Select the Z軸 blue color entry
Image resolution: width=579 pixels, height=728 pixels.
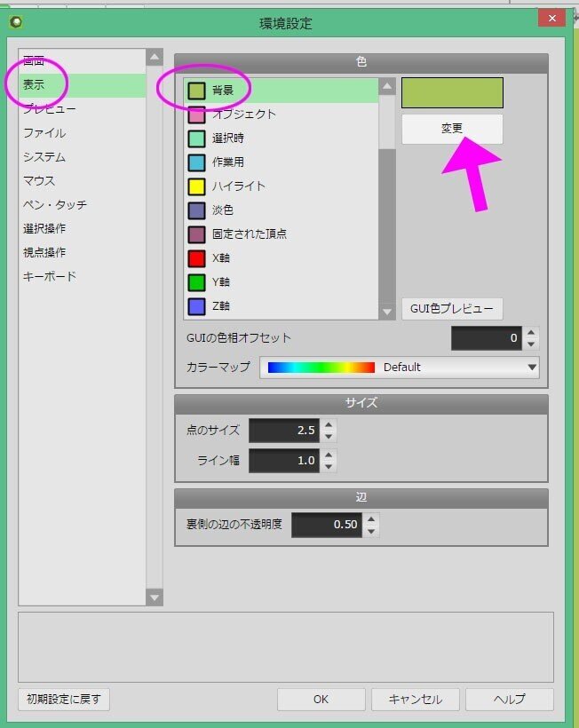point(281,306)
